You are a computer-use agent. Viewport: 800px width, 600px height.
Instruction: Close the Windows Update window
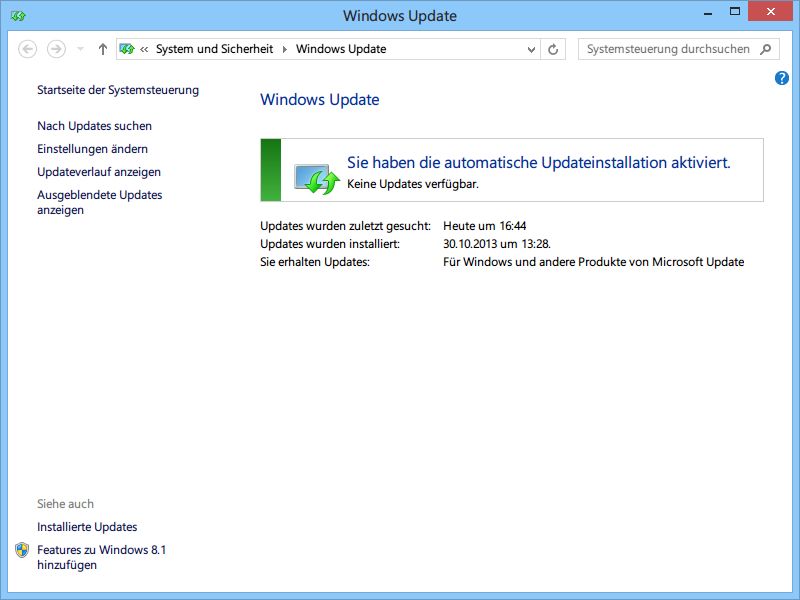coord(770,11)
